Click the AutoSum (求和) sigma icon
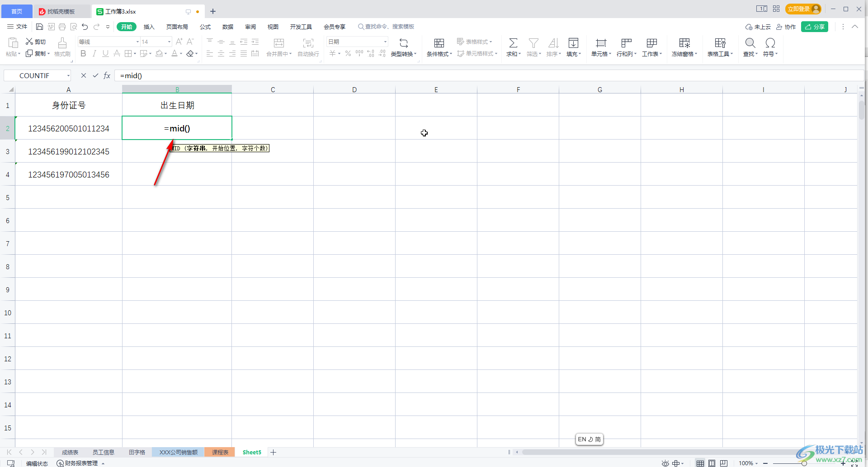The width and height of the screenshot is (868, 467). pyautogui.click(x=513, y=43)
